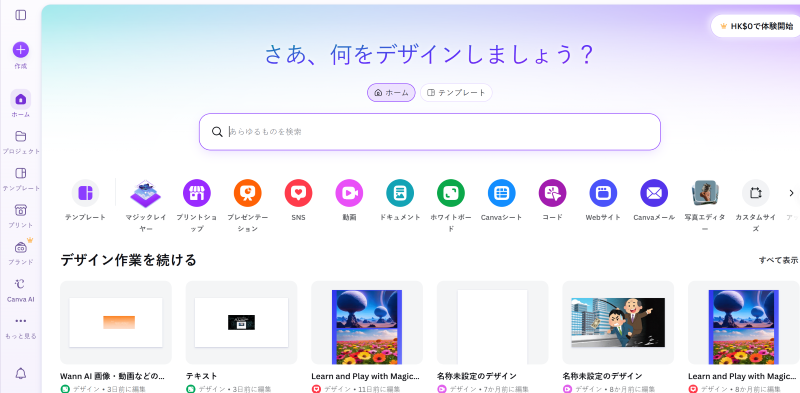Open カスタムサイズ shortcut icon
This screenshot has height=393, width=800.
tap(756, 193)
